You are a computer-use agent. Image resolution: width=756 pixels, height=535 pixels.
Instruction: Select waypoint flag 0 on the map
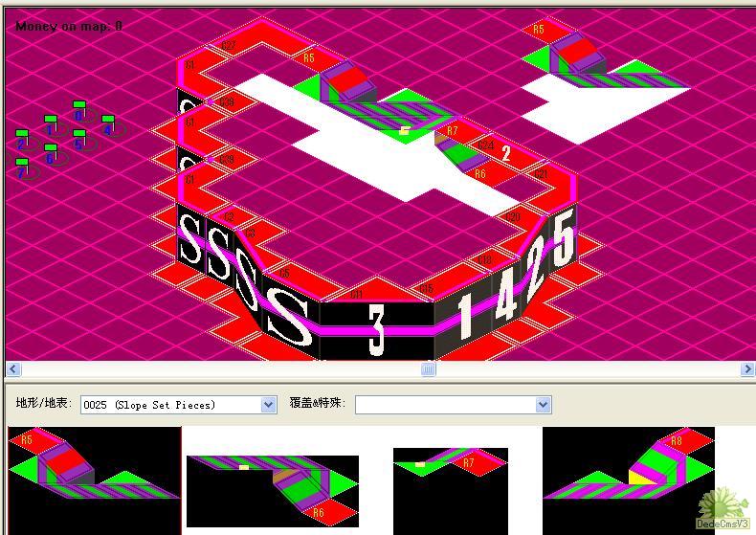(79, 111)
